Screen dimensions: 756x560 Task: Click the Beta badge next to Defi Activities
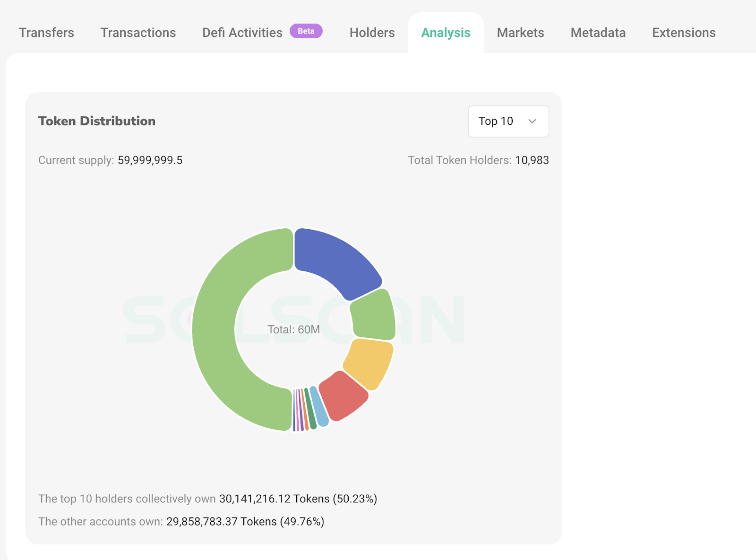(306, 31)
